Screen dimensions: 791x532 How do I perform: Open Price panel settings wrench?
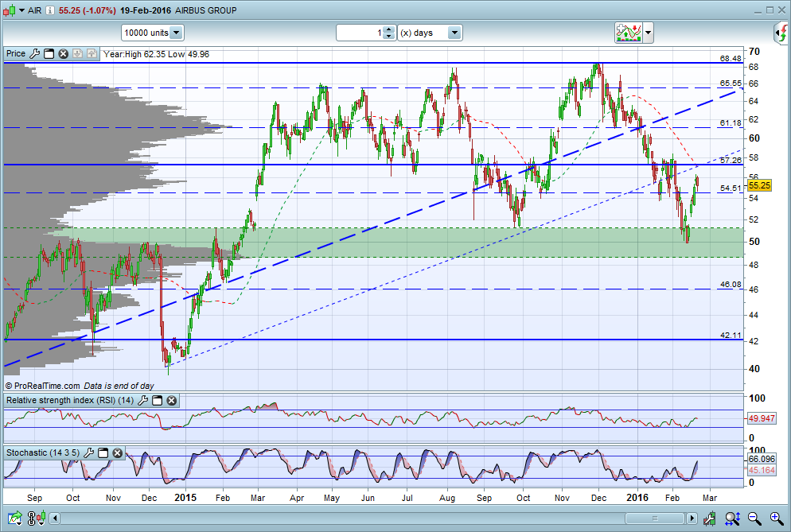(x=34, y=54)
